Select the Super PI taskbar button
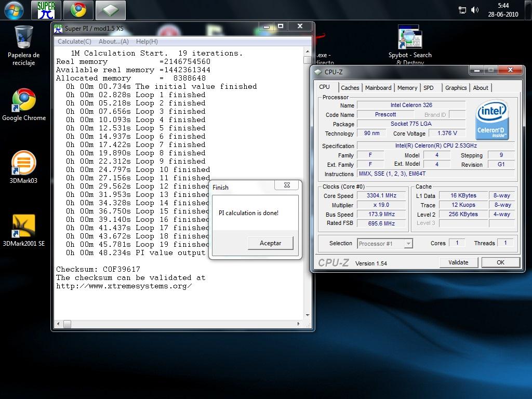 [x=46, y=10]
